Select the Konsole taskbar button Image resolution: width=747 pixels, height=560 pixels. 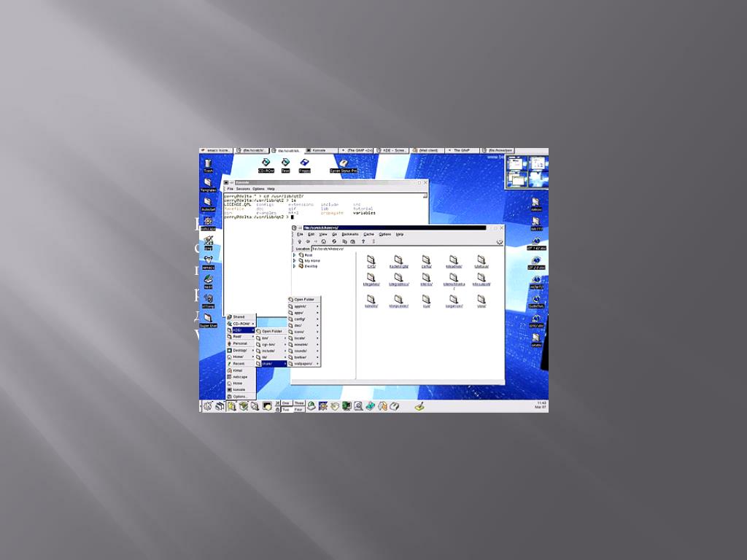320,150
